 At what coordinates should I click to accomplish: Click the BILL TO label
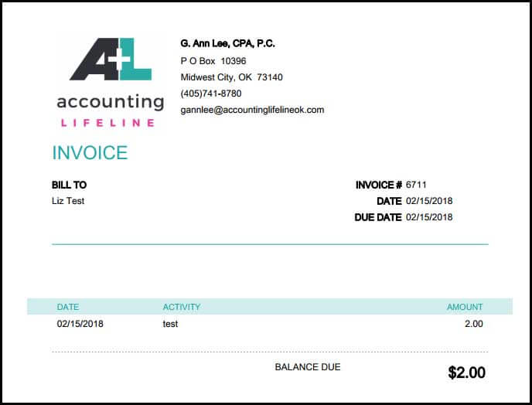[70, 185]
